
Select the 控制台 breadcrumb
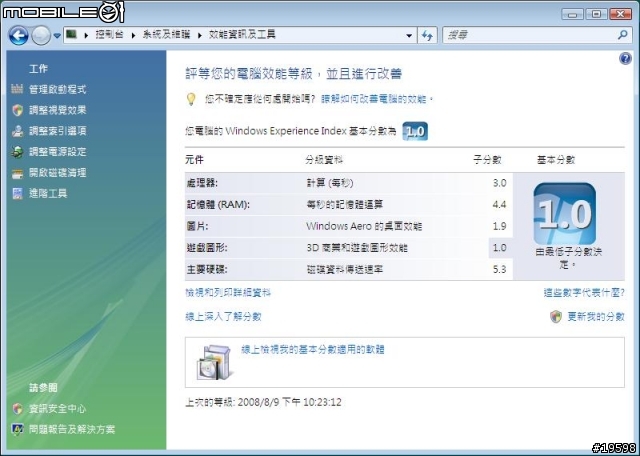click(x=109, y=35)
